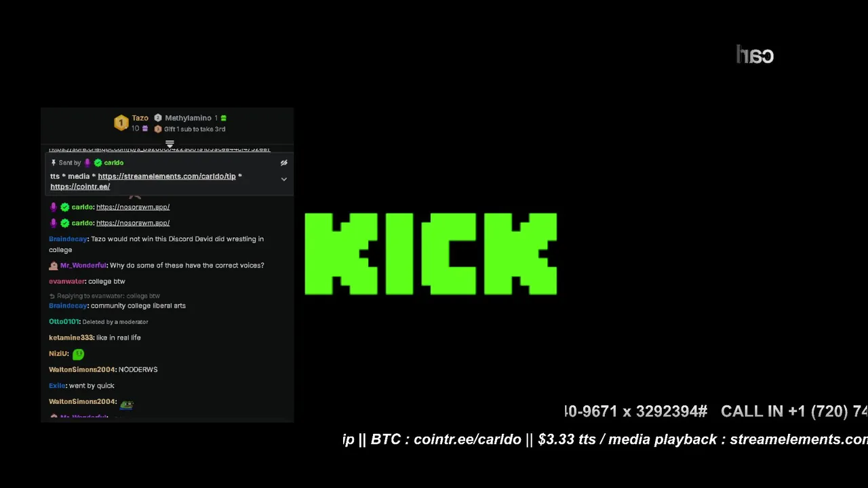Image resolution: width=868 pixels, height=488 pixels.
Task: Click the green gift icon after Methylamino 1
Action: tap(223, 118)
